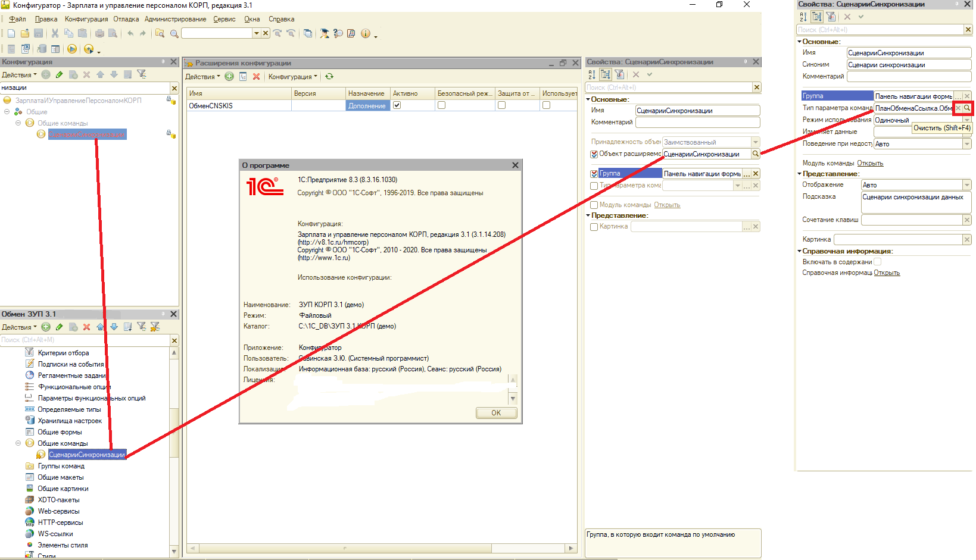Open the main toolbar search history dropdown

pos(257,33)
